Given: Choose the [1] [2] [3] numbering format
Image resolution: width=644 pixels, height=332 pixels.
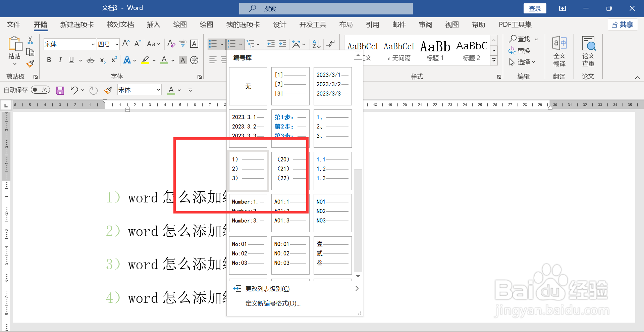Looking at the screenshot, I should tap(290, 86).
